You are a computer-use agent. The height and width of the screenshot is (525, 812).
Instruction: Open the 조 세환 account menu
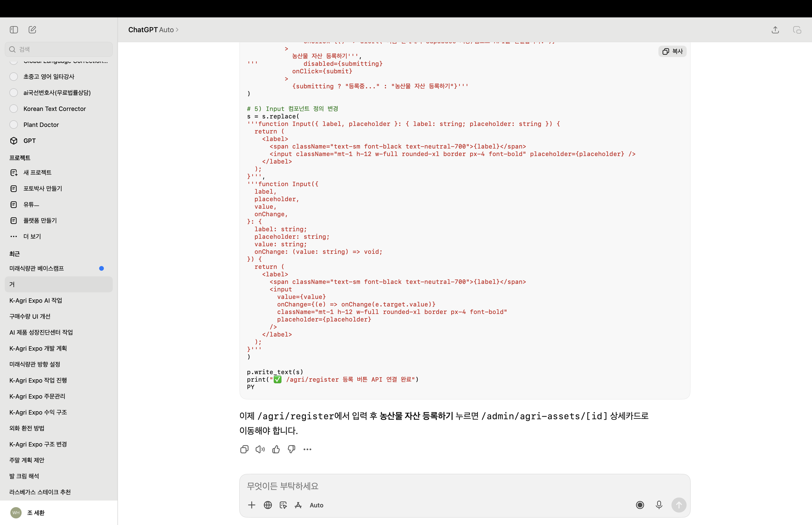click(x=59, y=513)
